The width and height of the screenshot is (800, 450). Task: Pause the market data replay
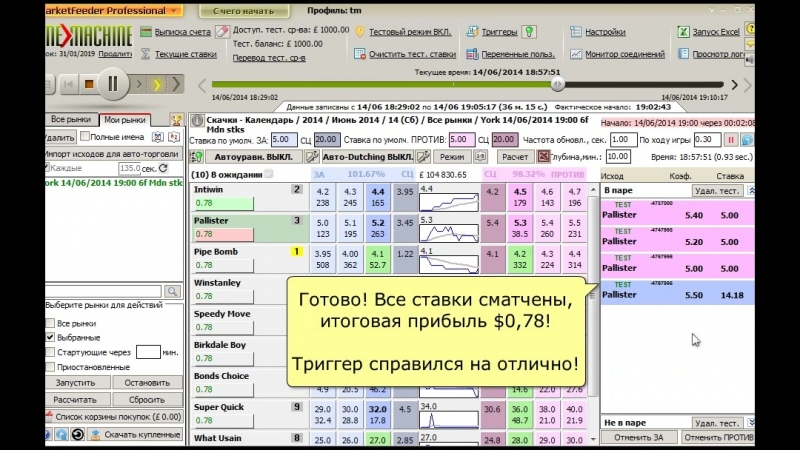coord(113,84)
